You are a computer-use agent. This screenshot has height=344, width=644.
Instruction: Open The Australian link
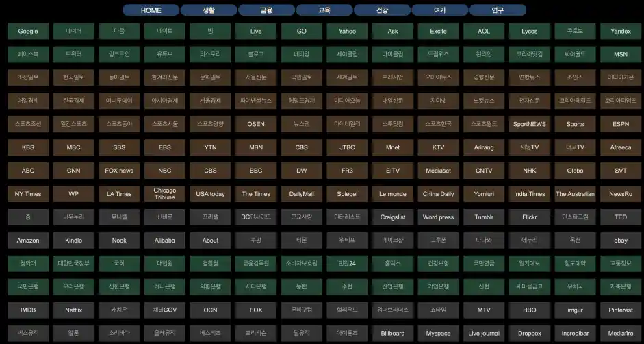coord(575,194)
